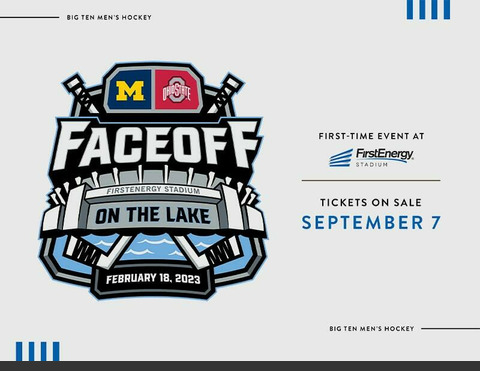480x371 pixels.
Task: Click the left upper hockey stick
Action: [x=81, y=94]
